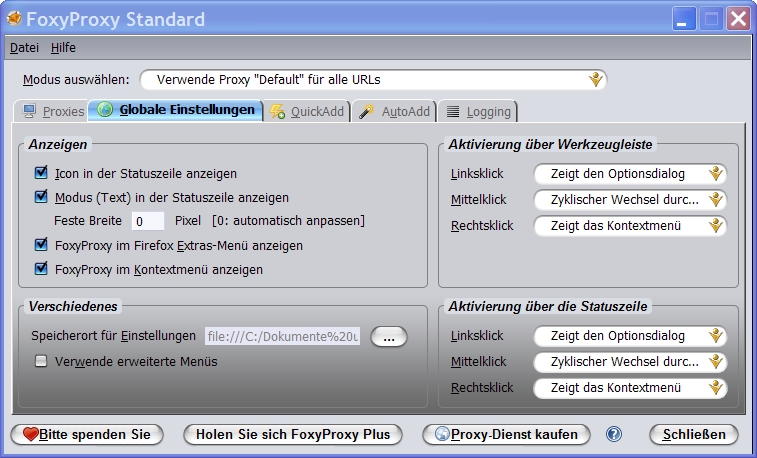
Task: Click the heart icon on donate button
Action: coord(30,434)
